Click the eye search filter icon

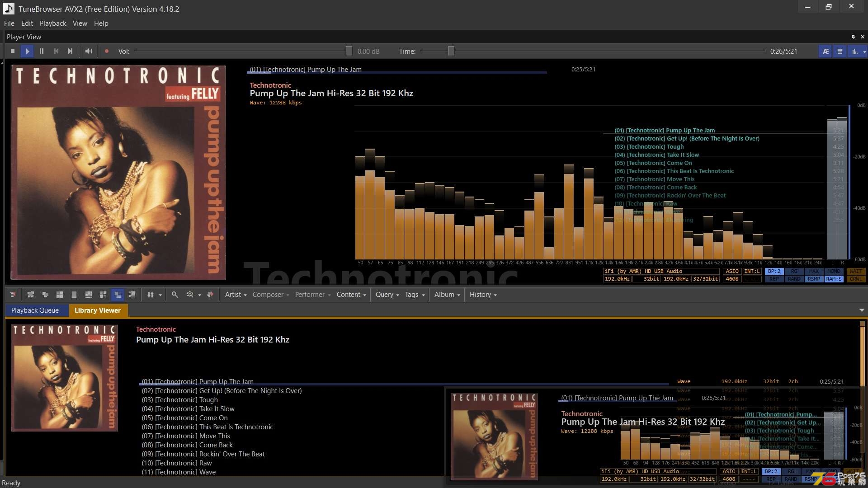coord(190,295)
